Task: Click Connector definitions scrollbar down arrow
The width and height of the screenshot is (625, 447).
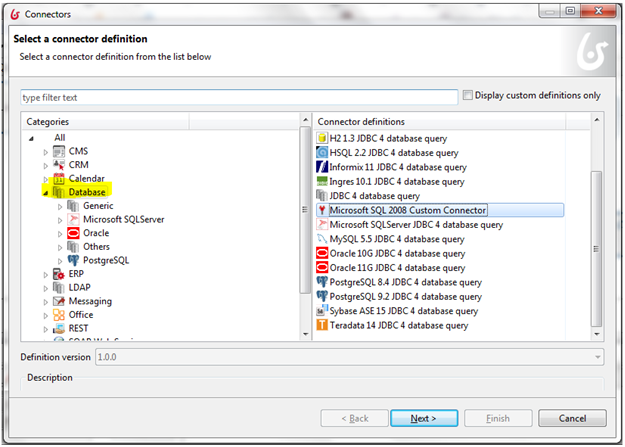Action: pyautogui.click(x=596, y=334)
